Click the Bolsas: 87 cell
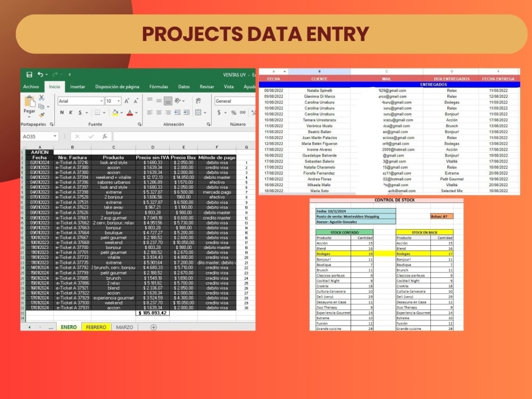The image size is (532, 399). coord(442,217)
